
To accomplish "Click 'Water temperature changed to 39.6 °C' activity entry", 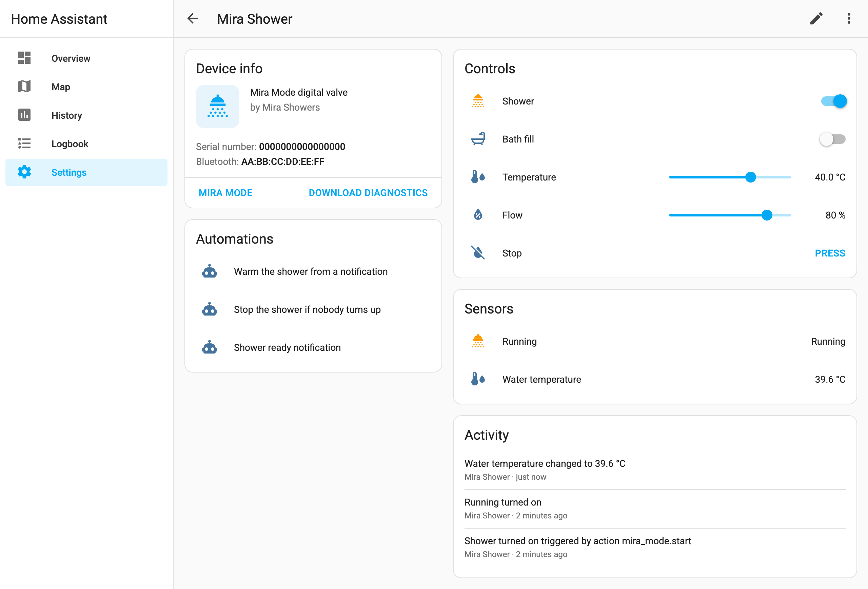I will (x=655, y=470).
